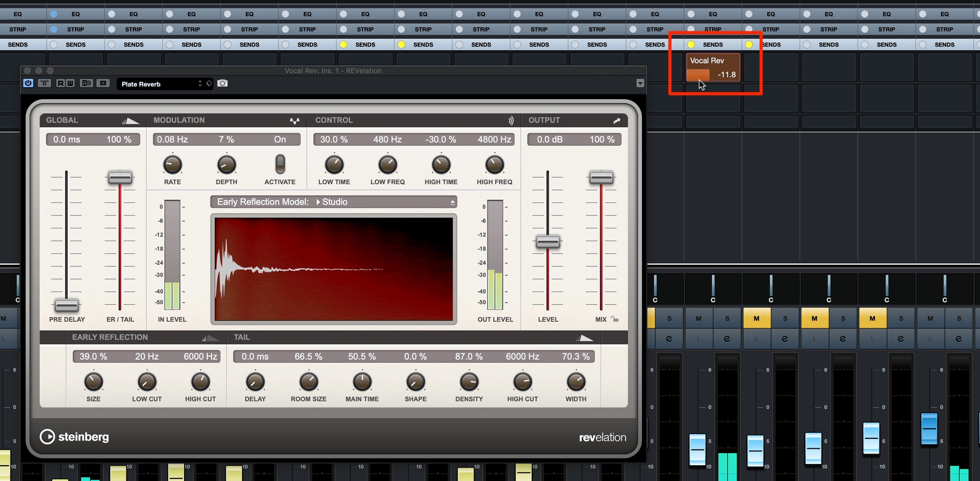Viewport: 980px width, 481px height.
Task: Click the SHAPE knob in Tail section
Action: tap(416, 381)
